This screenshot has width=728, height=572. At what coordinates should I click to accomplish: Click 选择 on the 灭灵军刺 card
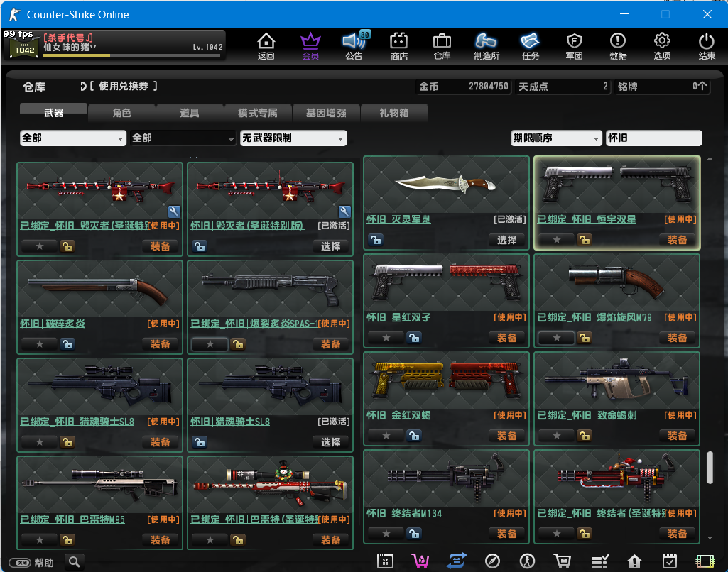[506, 240]
